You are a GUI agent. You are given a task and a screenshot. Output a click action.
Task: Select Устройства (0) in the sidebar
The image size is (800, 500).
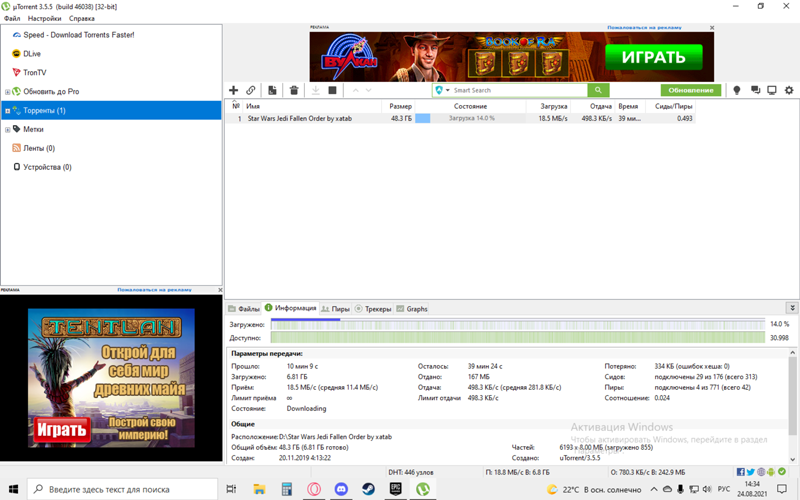47,167
